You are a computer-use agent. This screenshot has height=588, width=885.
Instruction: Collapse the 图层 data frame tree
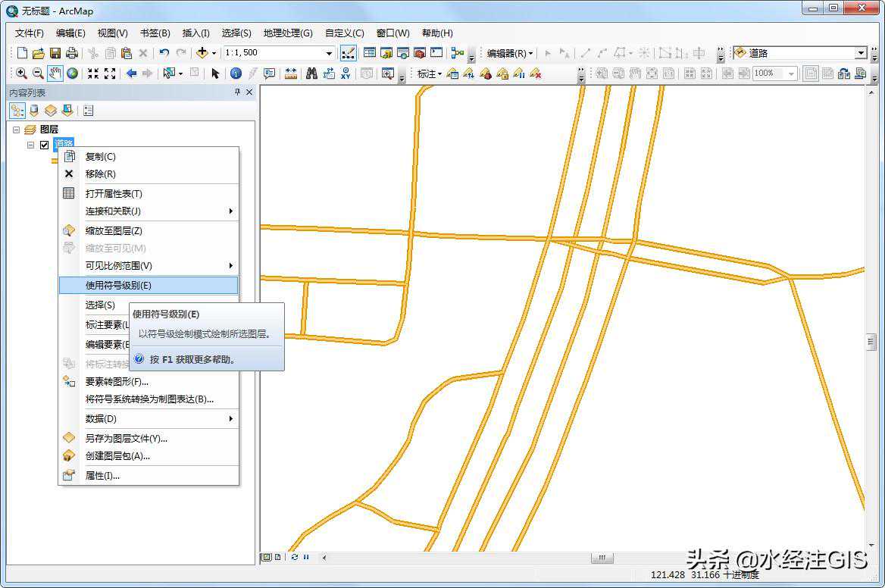point(17,130)
